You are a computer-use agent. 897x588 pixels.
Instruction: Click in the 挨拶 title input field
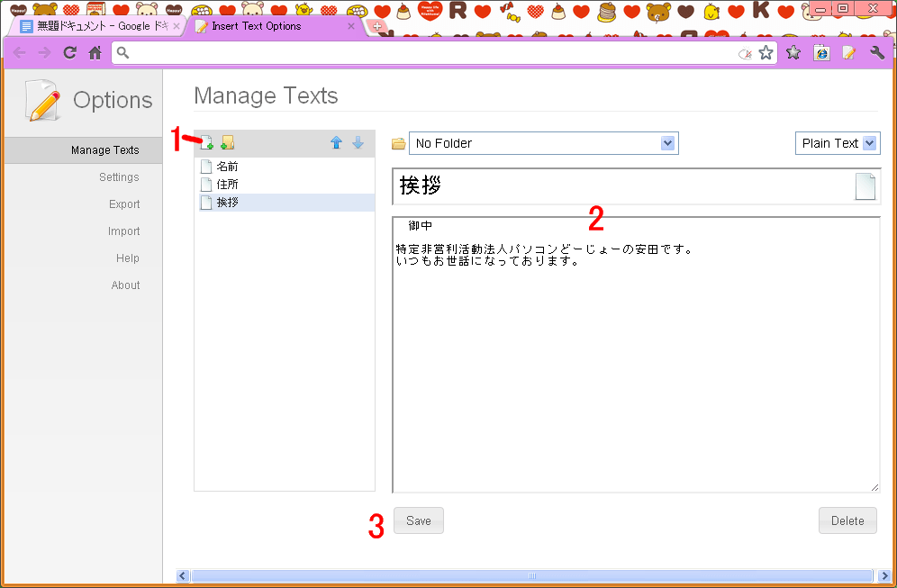click(x=621, y=186)
